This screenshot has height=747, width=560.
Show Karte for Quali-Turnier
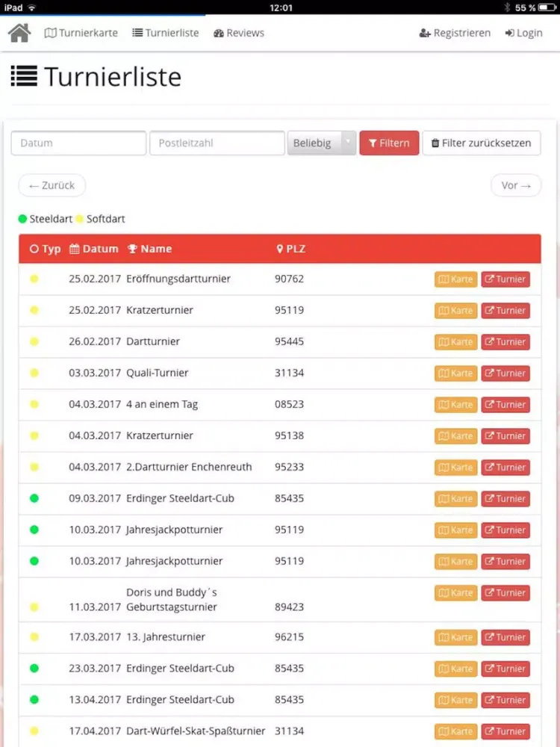pyautogui.click(x=455, y=373)
